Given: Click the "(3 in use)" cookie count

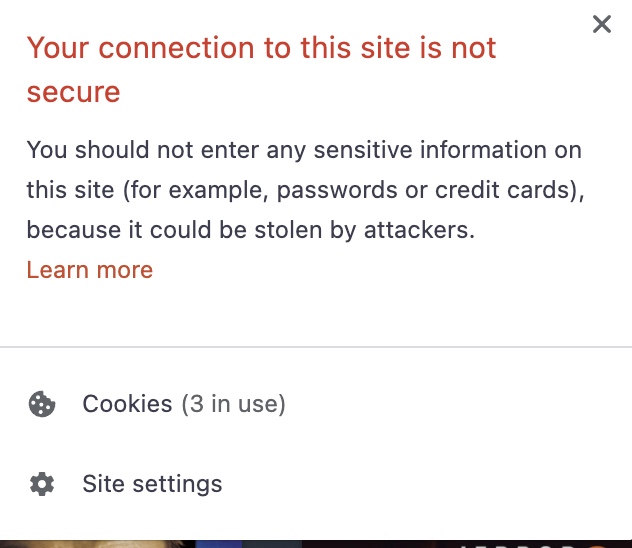Looking at the screenshot, I should (x=233, y=404).
